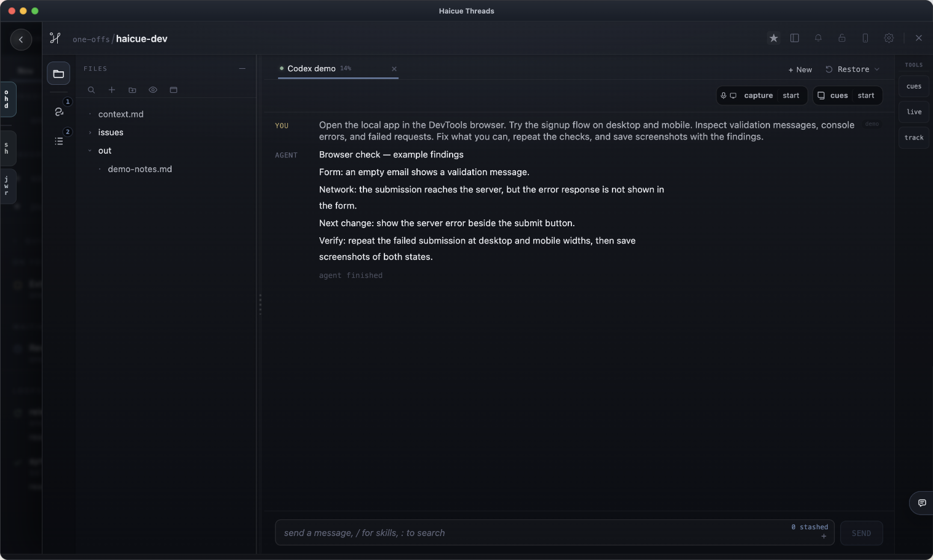This screenshot has width=933, height=560.
Task: Click the SEND button
Action: (x=861, y=533)
